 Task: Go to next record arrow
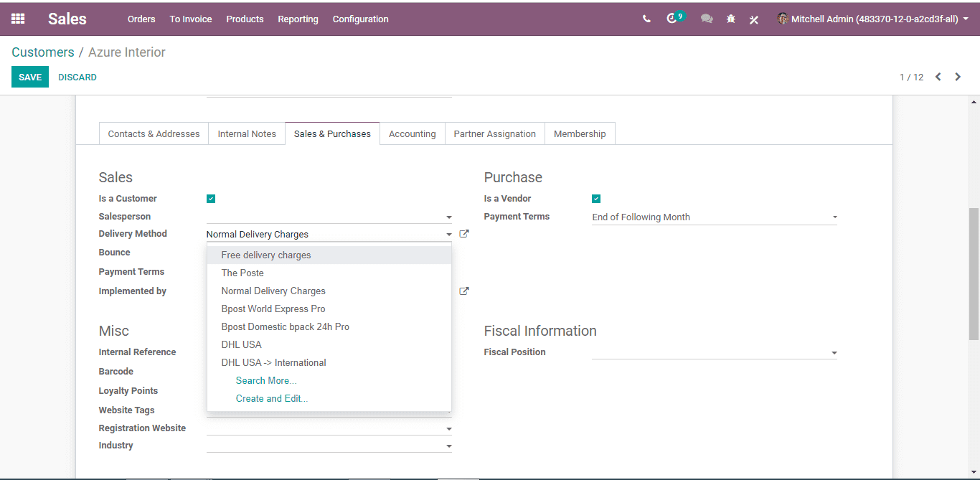(958, 77)
